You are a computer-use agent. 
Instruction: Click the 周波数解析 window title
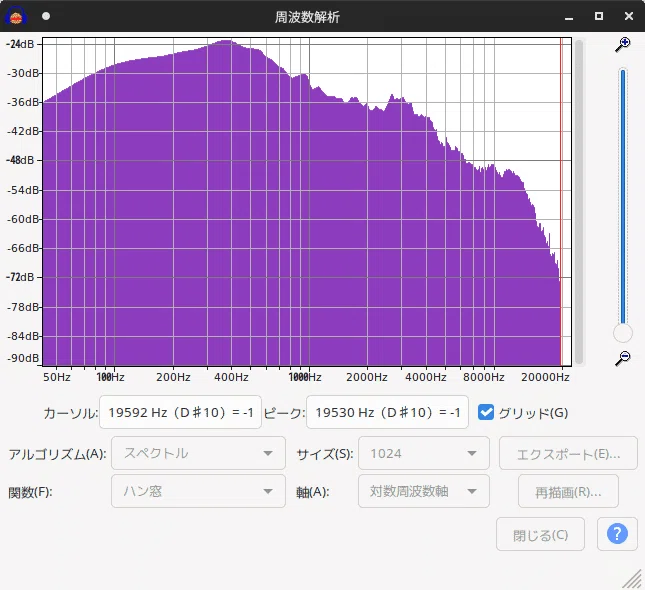(x=307, y=17)
